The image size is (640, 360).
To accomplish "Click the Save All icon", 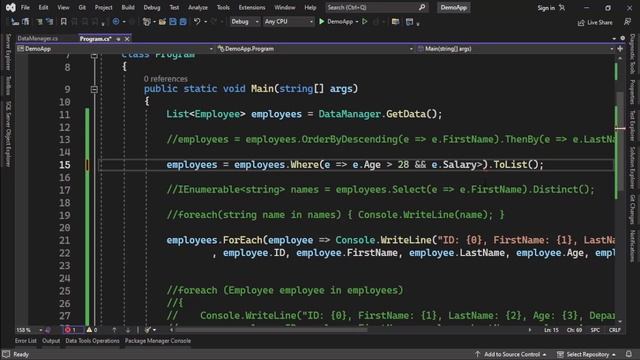I will [x=183, y=22].
